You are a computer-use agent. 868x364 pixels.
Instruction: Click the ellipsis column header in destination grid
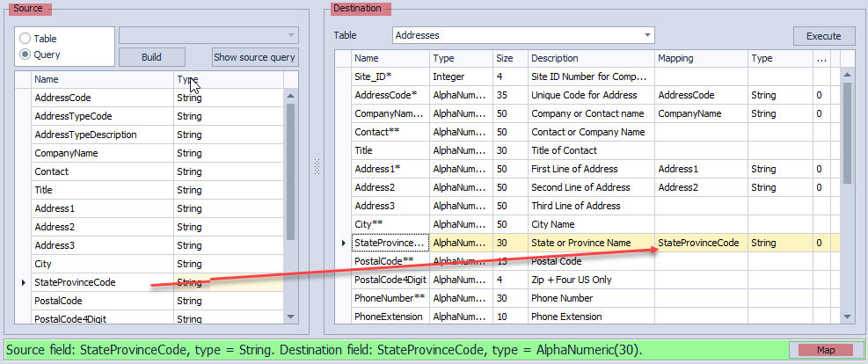pos(822,58)
